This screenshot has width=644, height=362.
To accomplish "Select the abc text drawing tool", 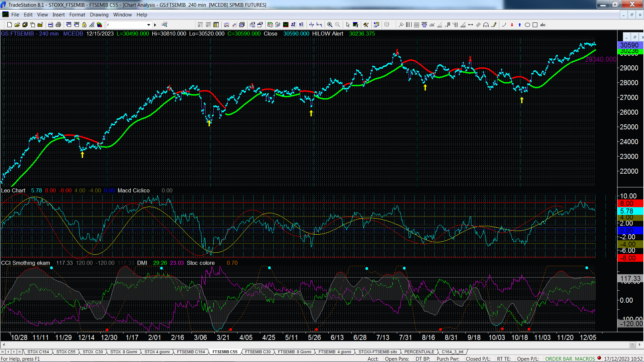I will [543, 25].
